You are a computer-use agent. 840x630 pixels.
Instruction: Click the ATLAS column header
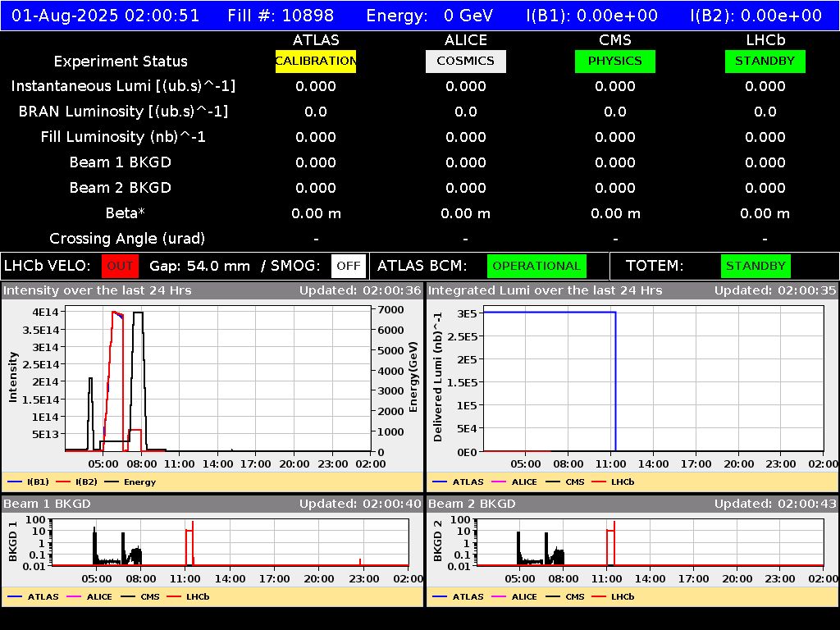316,40
